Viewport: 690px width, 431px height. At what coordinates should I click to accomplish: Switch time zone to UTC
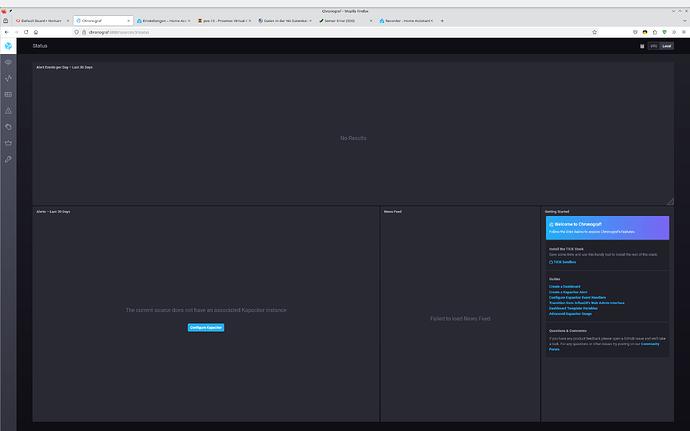point(653,46)
